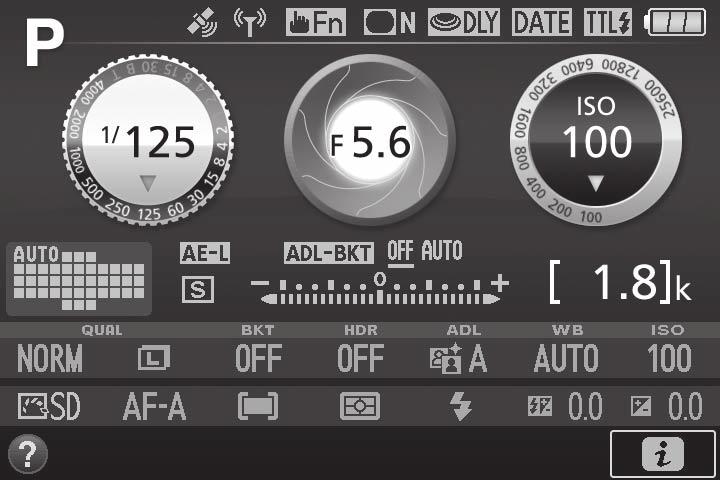Viewport: 720px width, 480px height.
Task: Select the exposure compensation icon
Action: coord(641,407)
